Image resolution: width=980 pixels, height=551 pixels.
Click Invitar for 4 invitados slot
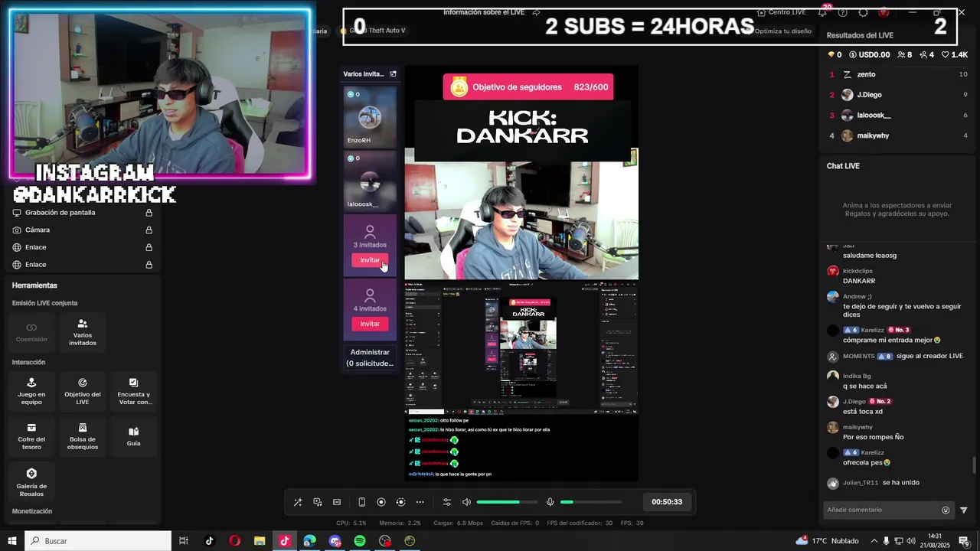click(x=370, y=324)
